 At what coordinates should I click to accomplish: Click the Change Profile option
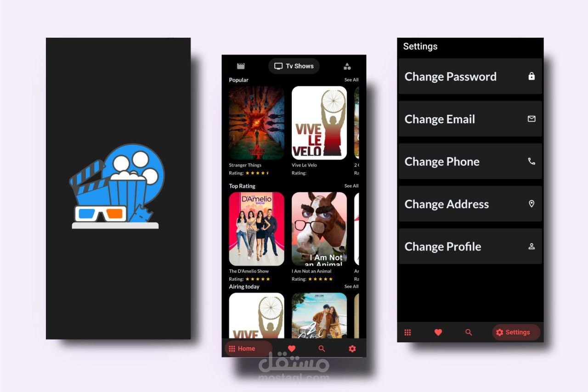pyautogui.click(x=470, y=246)
